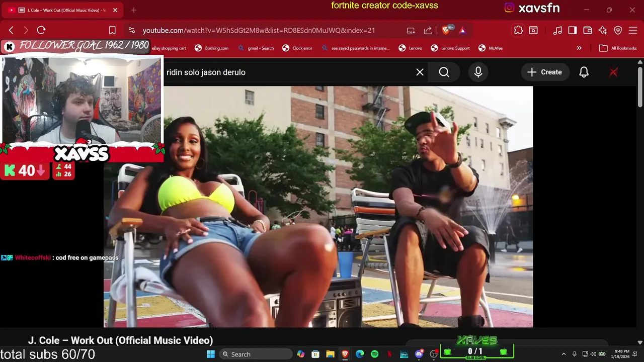Bookmark this page with the bookmark icon
This screenshot has height=362, width=644.
click(112, 30)
